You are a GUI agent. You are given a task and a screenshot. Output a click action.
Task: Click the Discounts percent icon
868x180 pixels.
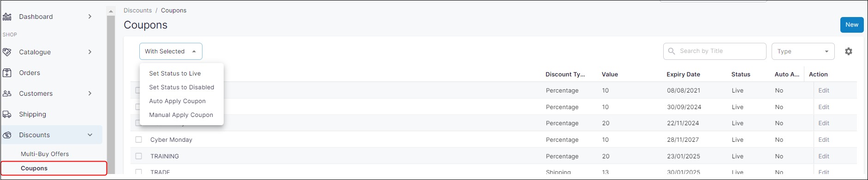7,135
